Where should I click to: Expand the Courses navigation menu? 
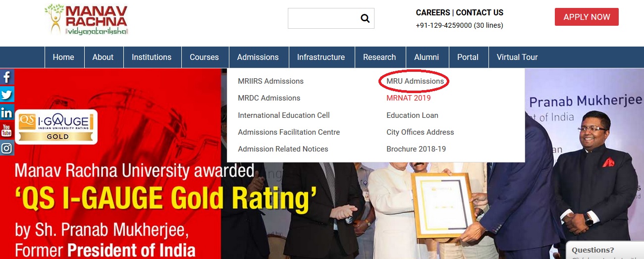(204, 57)
